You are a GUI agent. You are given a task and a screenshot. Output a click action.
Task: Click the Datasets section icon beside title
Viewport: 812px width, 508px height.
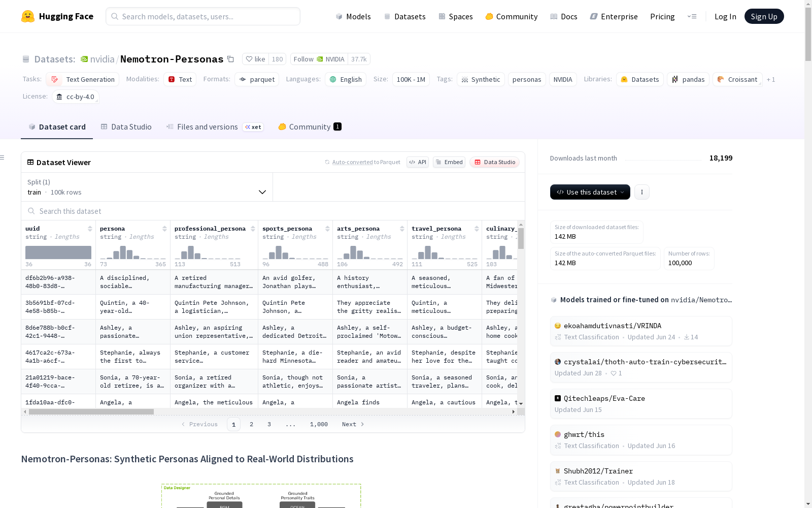coord(26,59)
